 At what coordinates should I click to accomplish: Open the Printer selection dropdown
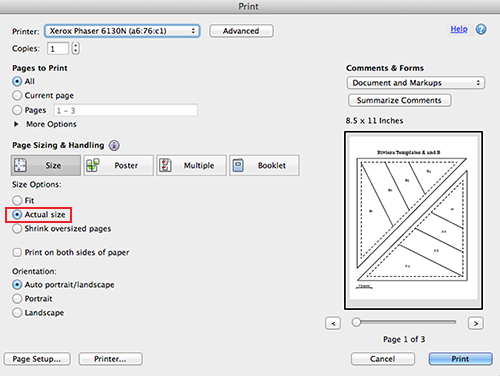pyautogui.click(x=122, y=31)
